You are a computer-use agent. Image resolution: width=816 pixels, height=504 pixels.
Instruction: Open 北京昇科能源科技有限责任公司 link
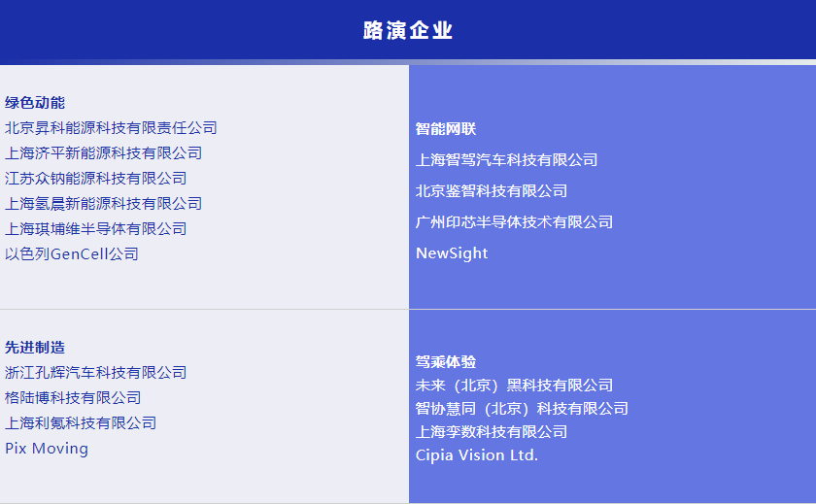pos(111,128)
